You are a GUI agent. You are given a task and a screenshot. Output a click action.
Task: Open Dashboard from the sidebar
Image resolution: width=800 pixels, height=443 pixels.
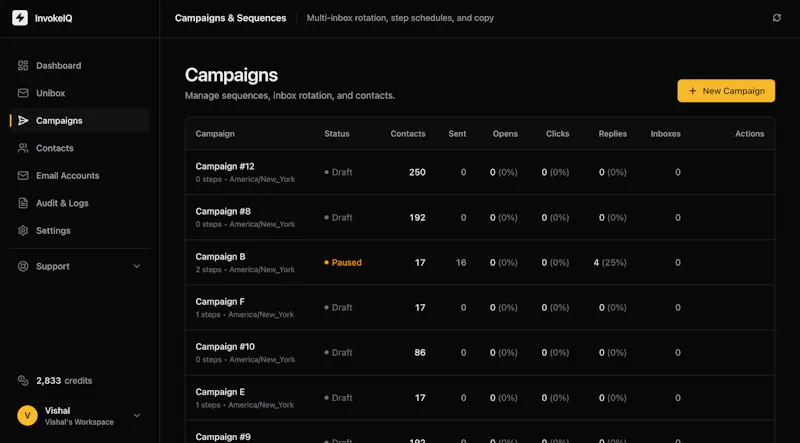(x=79, y=65)
